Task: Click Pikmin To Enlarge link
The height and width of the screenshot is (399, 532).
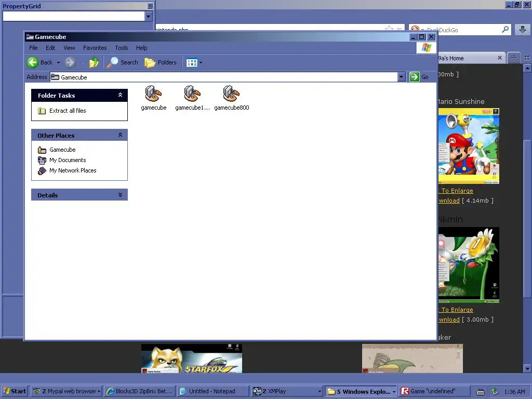Action: pyautogui.click(x=456, y=310)
